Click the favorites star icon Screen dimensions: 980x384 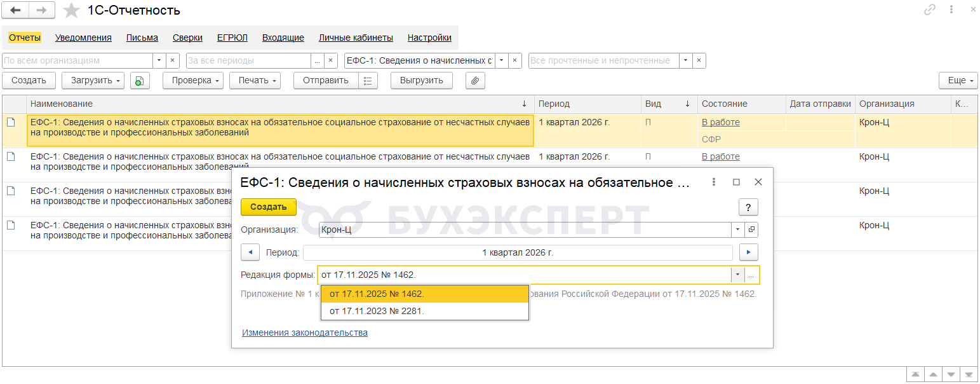[72, 10]
